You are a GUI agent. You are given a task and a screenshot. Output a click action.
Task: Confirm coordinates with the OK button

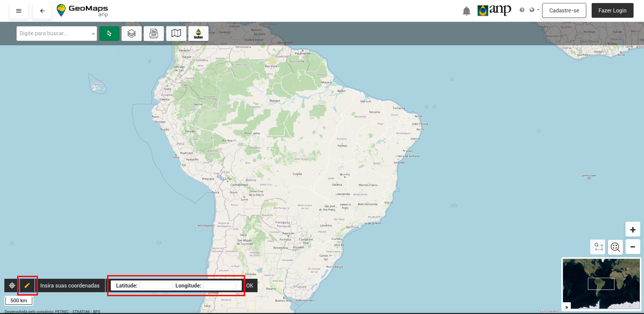point(250,285)
